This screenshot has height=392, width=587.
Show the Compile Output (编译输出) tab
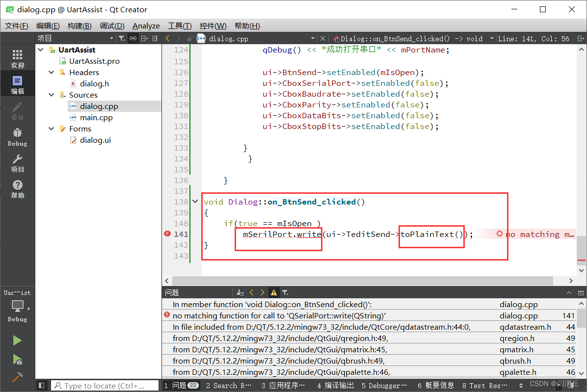[335, 385]
